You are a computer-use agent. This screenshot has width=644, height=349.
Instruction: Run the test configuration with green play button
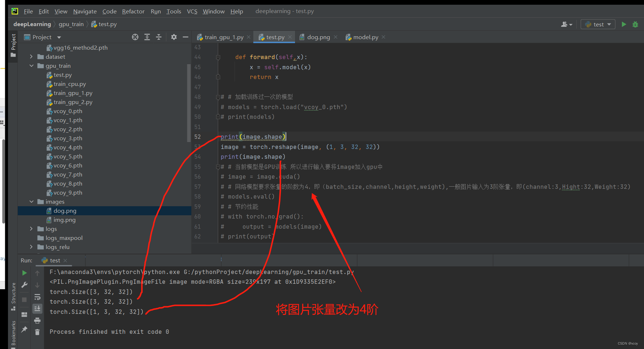[x=624, y=24]
